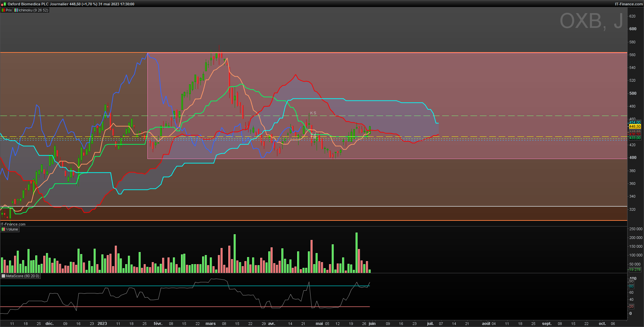Click the K S marker above the April candle
The width and height of the screenshot is (644, 327).
tap(313, 113)
